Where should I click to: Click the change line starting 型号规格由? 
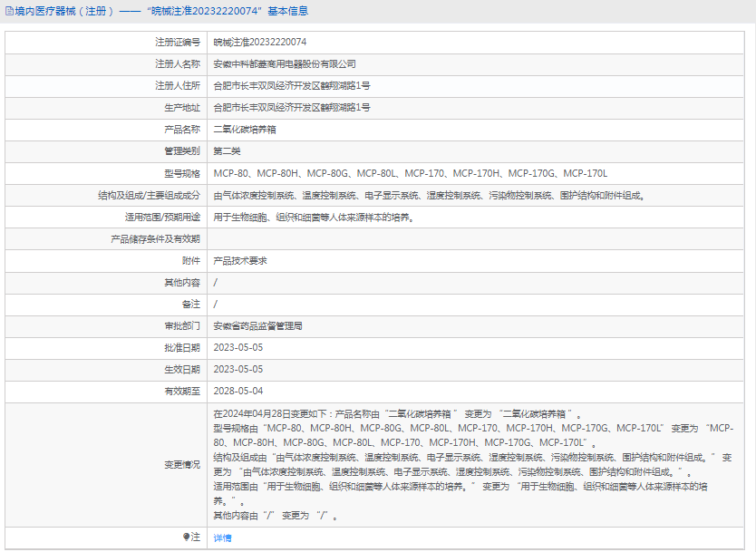click(473, 436)
